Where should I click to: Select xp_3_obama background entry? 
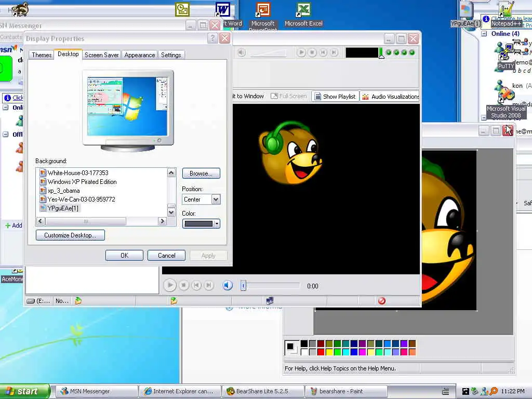pos(63,191)
